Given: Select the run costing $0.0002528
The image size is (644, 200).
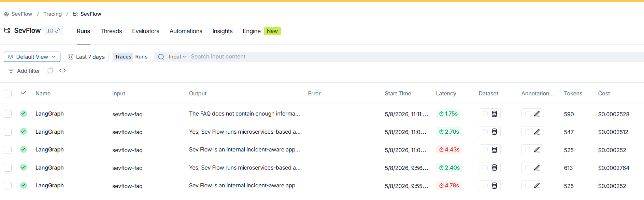Looking at the screenshot, I should pyautogui.click(x=8, y=114).
